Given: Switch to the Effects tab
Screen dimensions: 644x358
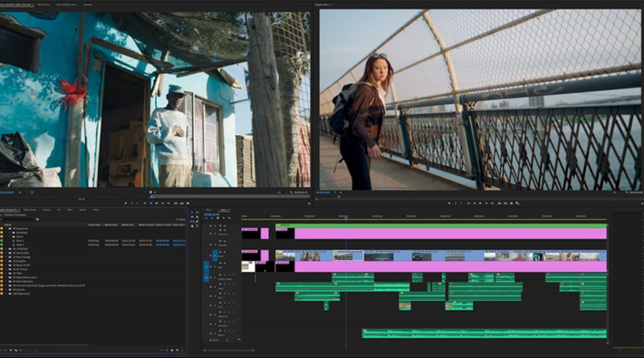Looking at the screenshot, I should (x=69, y=210).
